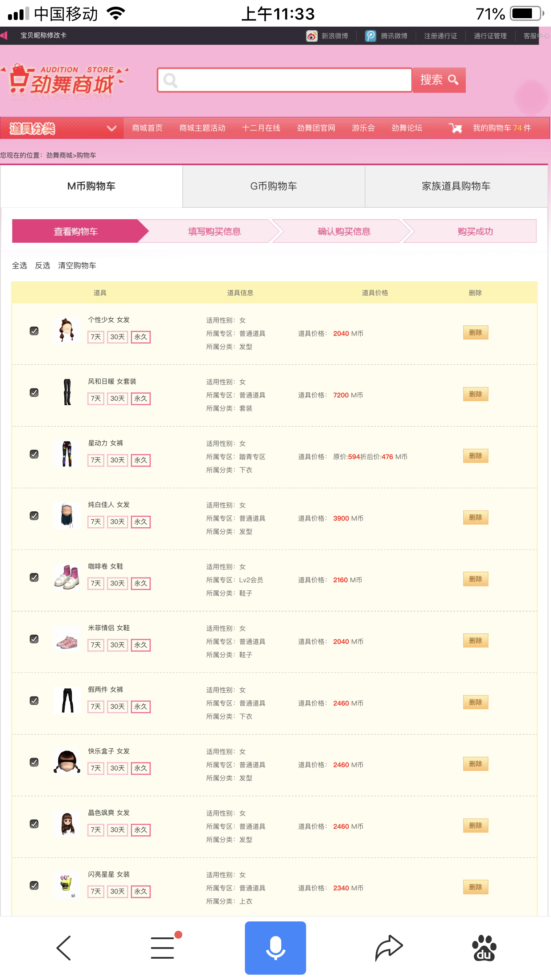551x980 pixels.
Task: Tap the browser back arrow icon
Action: click(x=63, y=948)
